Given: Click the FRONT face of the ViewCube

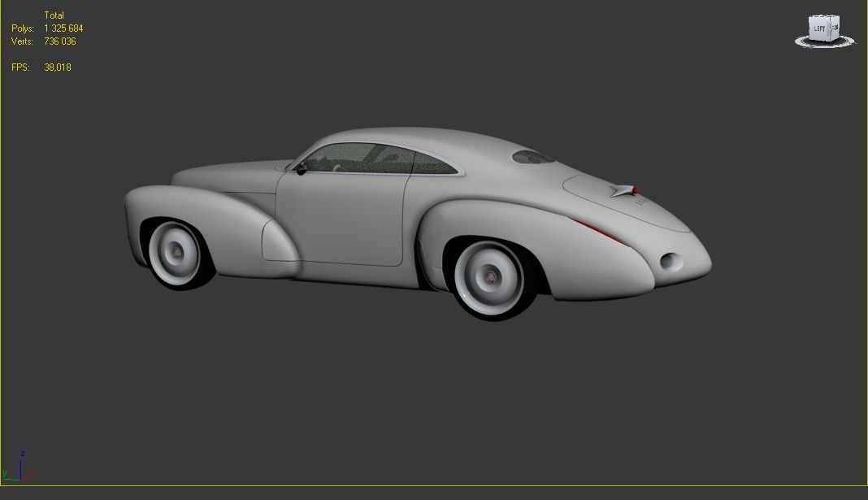Looking at the screenshot, I should tap(834, 27).
